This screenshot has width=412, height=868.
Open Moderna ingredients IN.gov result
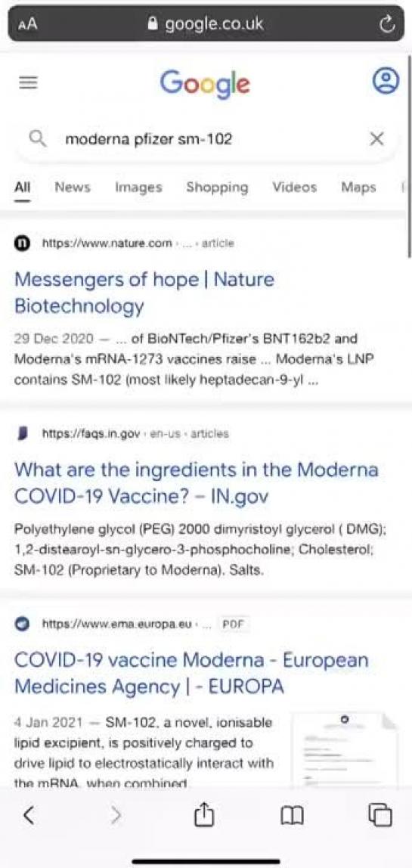point(197,482)
